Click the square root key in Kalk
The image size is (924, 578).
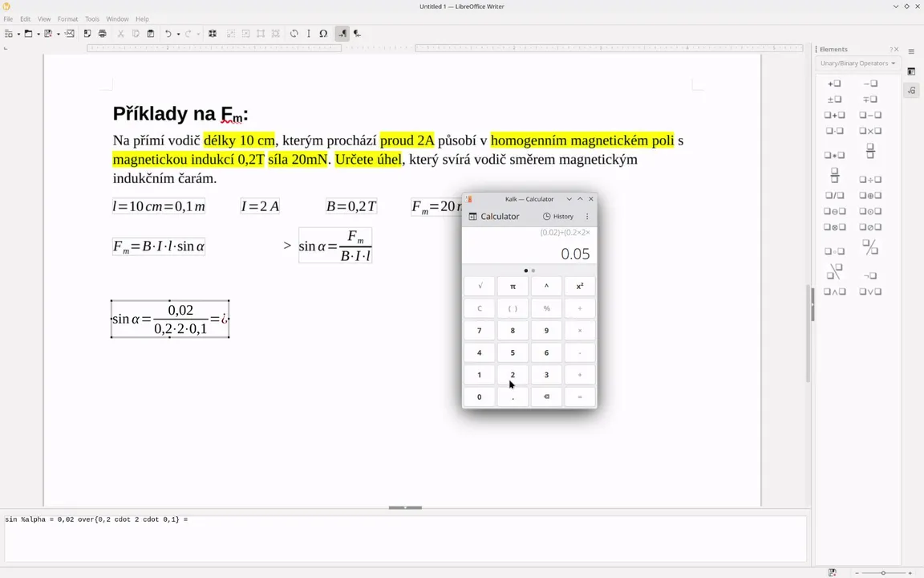(x=480, y=286)
